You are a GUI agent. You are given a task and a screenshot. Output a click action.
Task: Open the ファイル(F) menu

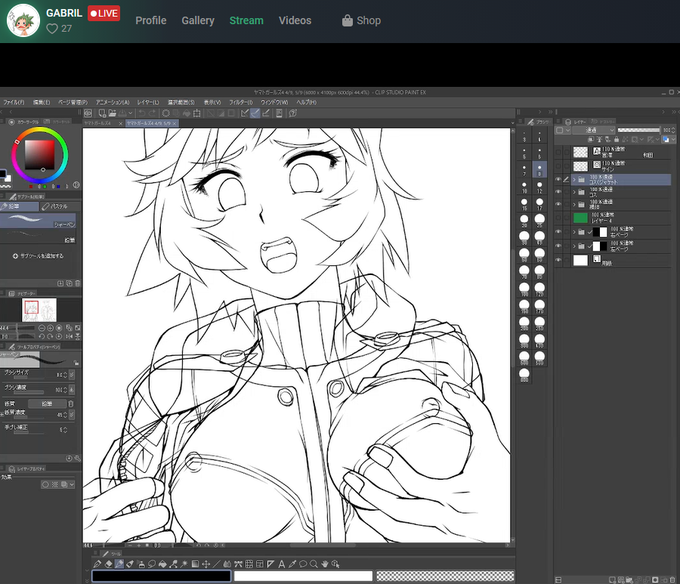(x=13, y=102)
